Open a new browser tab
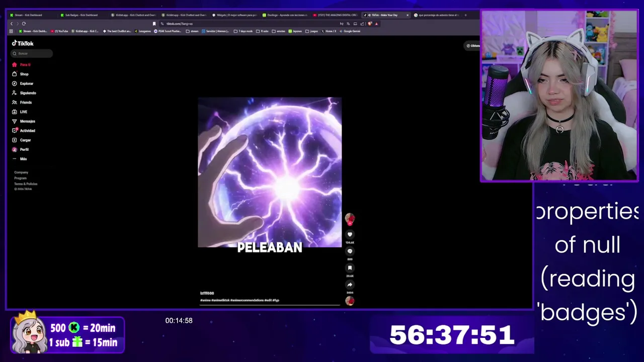Viewport: 644px width, 362px height. pyautogui.click(x=465, y=15)
